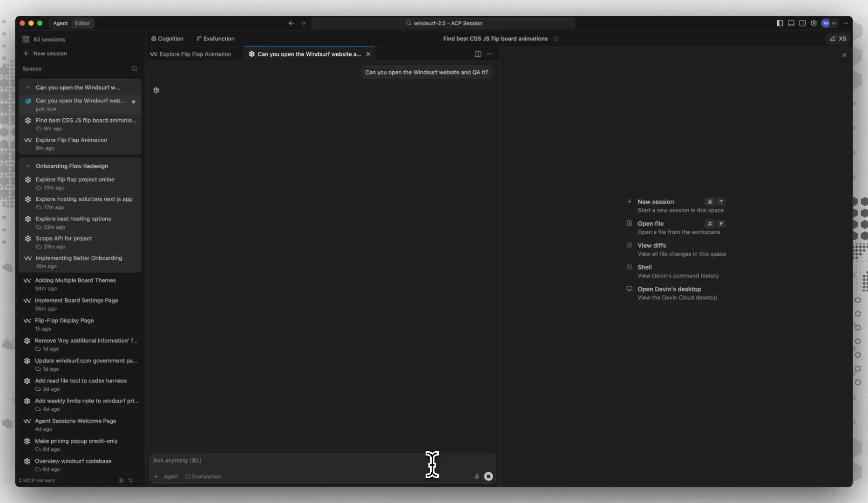Toggle the left sidebar panel visibility
868x503 pixels.
[780, 23]
